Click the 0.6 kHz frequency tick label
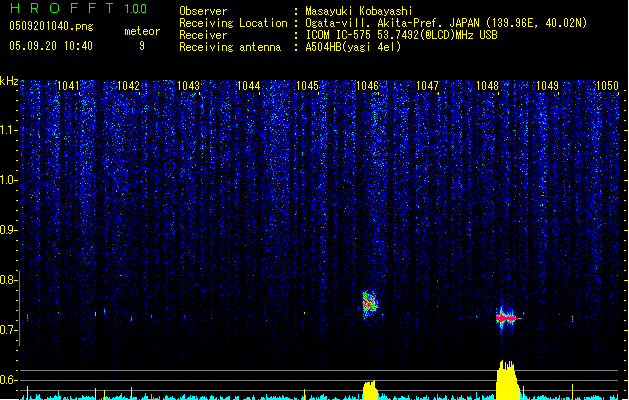629x400 pixels. point(8,380)
